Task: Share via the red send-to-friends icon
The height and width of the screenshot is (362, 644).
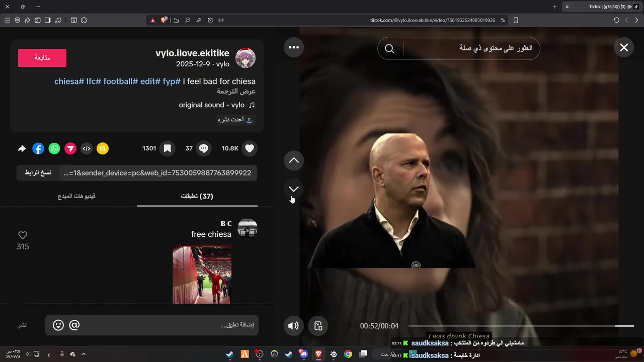Action: click(70, 148)
